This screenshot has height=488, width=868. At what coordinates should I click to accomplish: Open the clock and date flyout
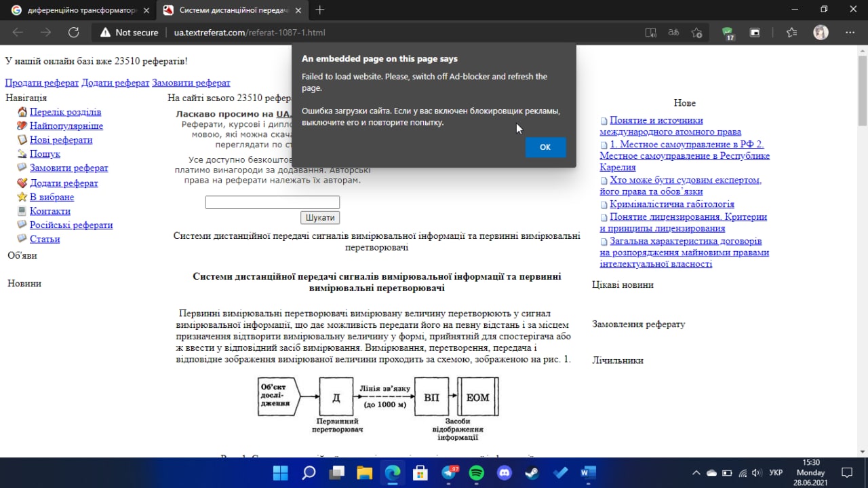pos(810,473)
